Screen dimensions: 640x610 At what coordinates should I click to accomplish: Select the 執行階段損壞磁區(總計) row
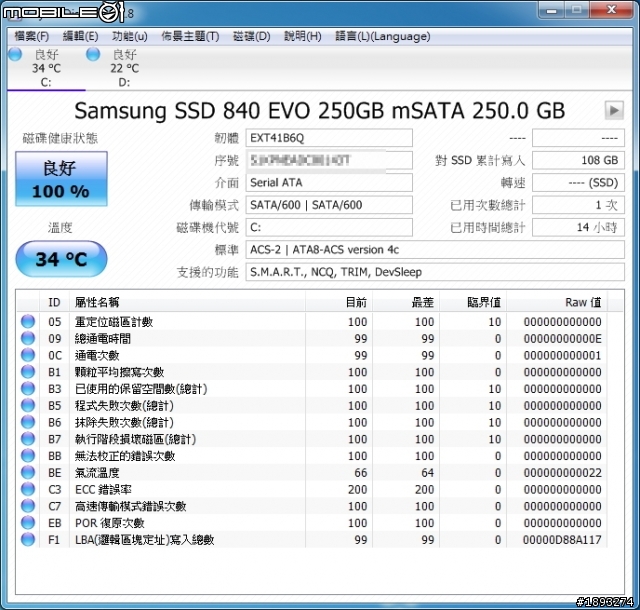(312, 439)
